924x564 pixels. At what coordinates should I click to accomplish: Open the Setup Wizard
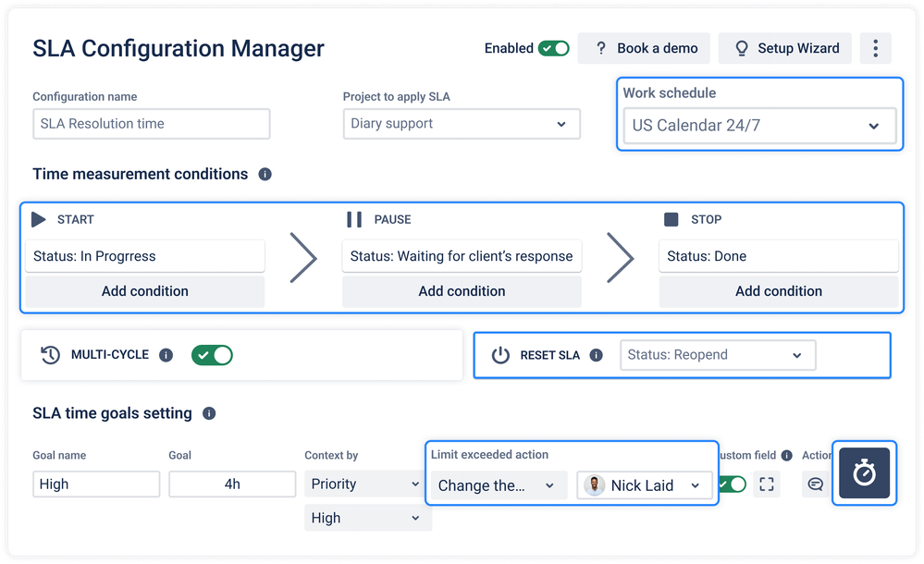point(786,48)
